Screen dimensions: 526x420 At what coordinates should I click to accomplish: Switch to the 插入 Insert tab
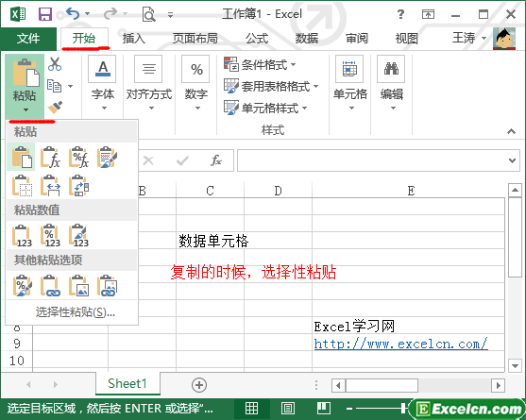[x=134, y=38]
